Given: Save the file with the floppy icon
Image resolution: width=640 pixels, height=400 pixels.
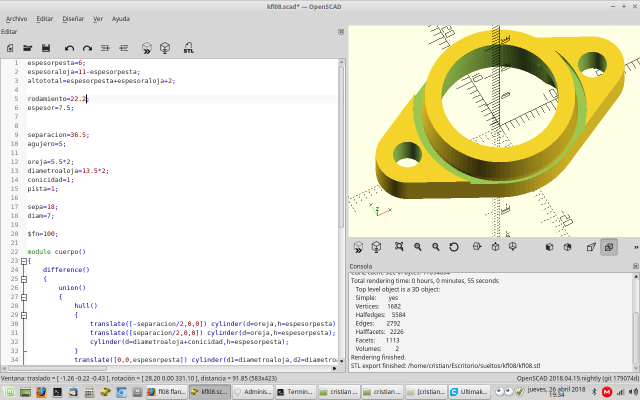Looking at the screenshot, I should tap(46, 48).
